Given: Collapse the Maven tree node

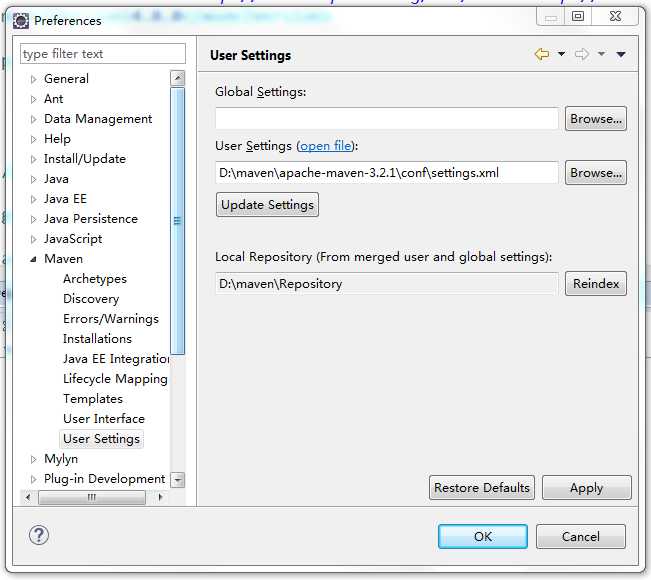Looking at the screenshot, I should (33, 259).
